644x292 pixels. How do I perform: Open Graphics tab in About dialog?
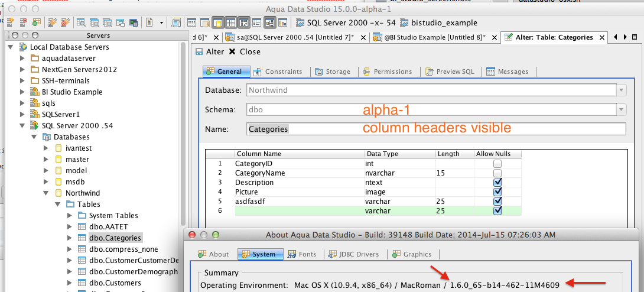coord(412,254)
